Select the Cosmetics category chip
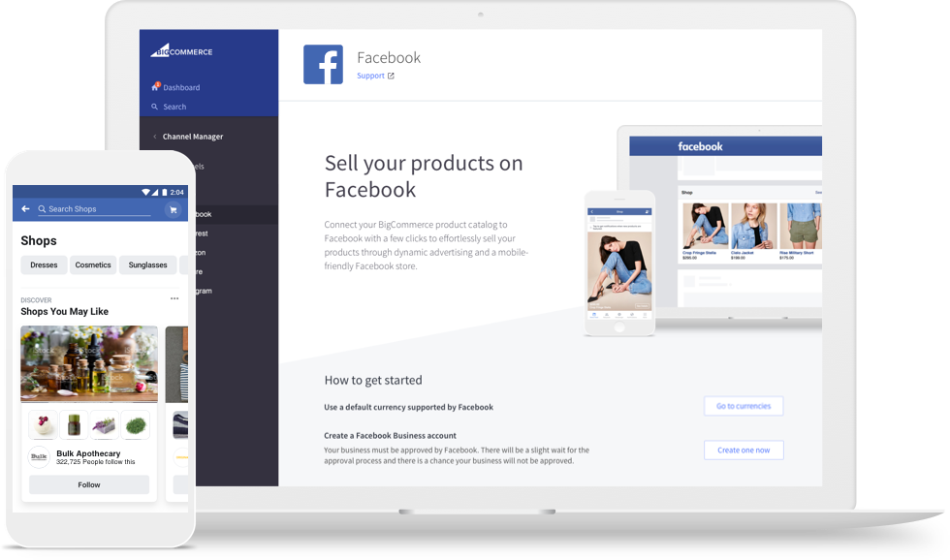 (93, 265)
